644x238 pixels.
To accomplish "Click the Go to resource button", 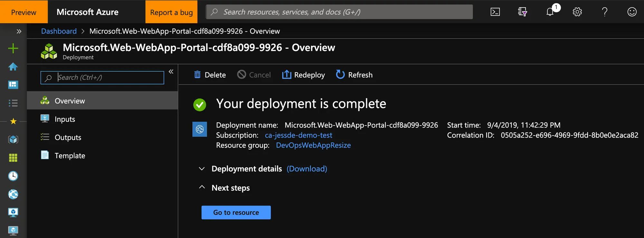I will pyautogui.click(x=236, y=213).
